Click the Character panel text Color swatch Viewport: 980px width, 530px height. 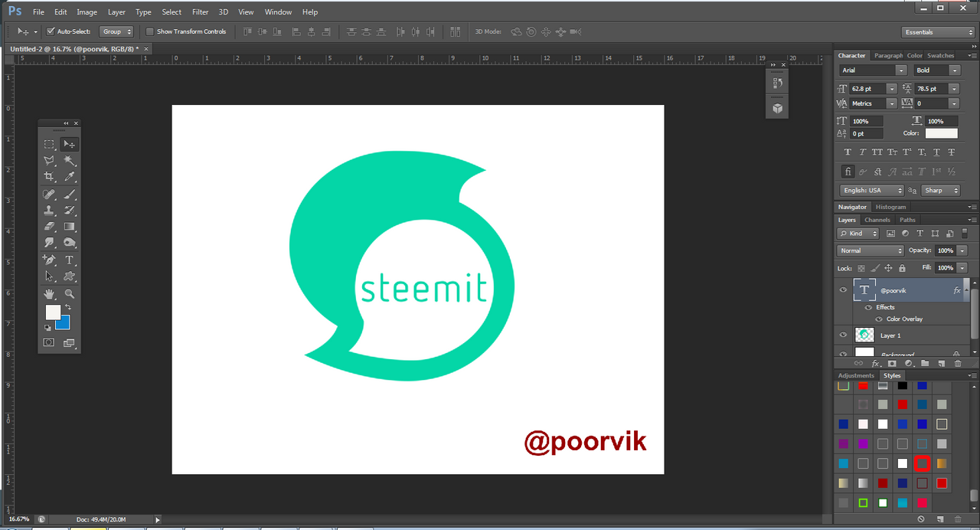click(x=941, y=133)
